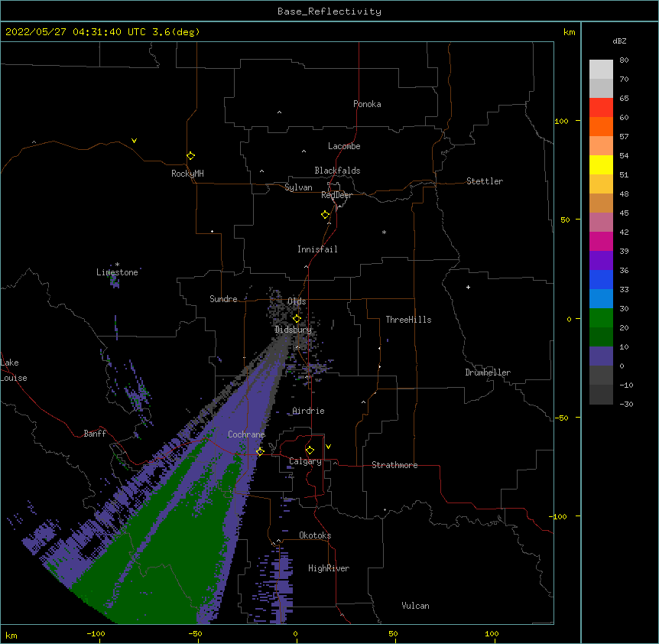Select the yellow diamond marker above Calgary label
659x644 pixels.
[x=310, y=450]
